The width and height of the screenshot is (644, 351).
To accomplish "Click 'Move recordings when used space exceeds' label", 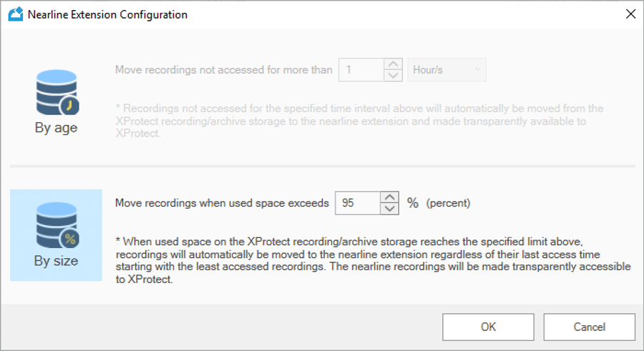I will point(223,203).
